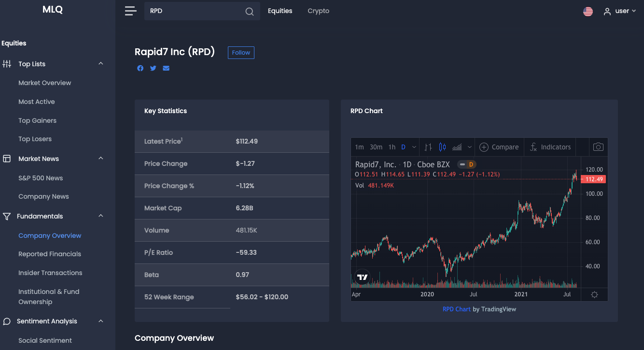Click the Vol 481.149K label on chart
The image size is (644, 350).
[375, 185]
